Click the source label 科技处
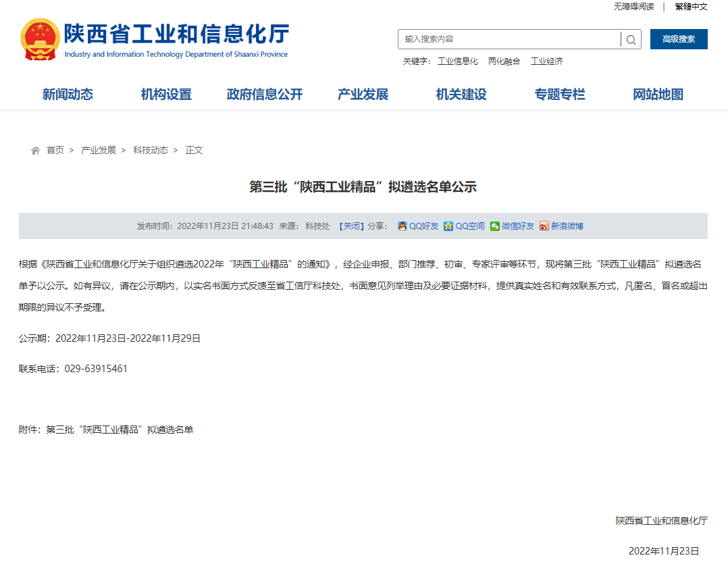728x568 pixels. [317, 226]
